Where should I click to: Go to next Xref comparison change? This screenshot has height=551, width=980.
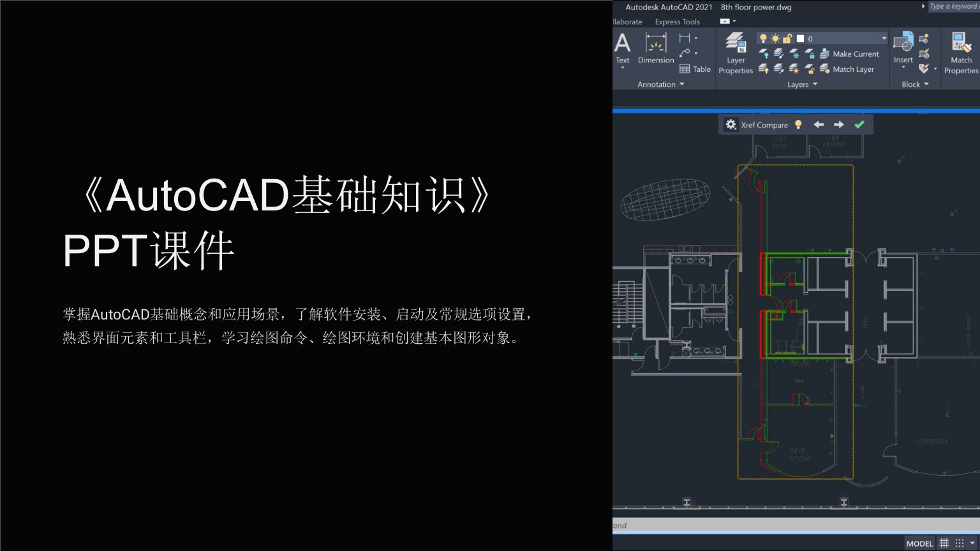(x=839, y=125)
